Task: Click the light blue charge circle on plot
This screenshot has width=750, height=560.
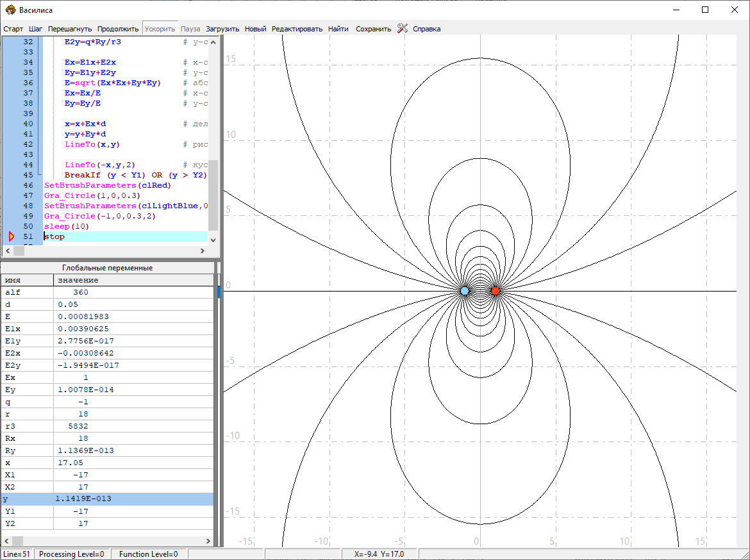Action: tap(465, 291)
